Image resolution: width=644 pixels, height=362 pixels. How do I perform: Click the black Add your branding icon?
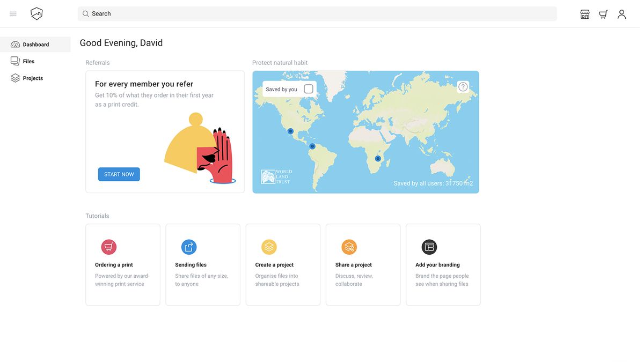click(429, 246)
